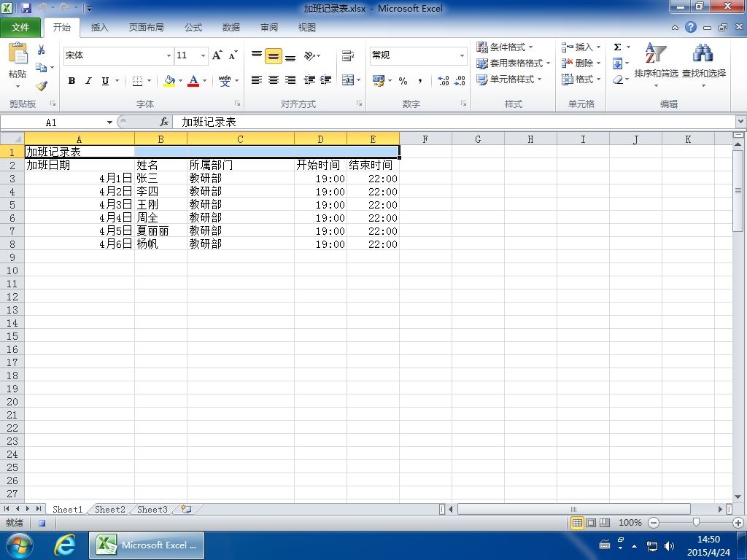Toggle align text right
The image size is (747, 560).
coord(290,80)
